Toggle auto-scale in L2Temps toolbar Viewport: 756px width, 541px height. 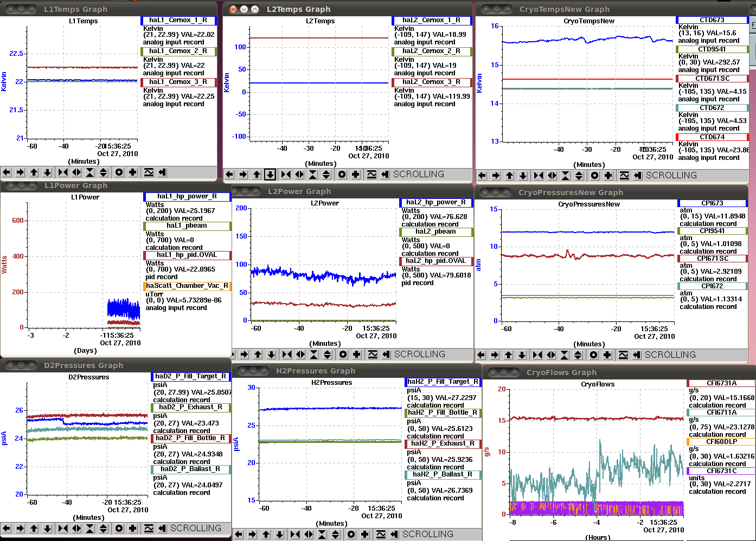[371, 175]
